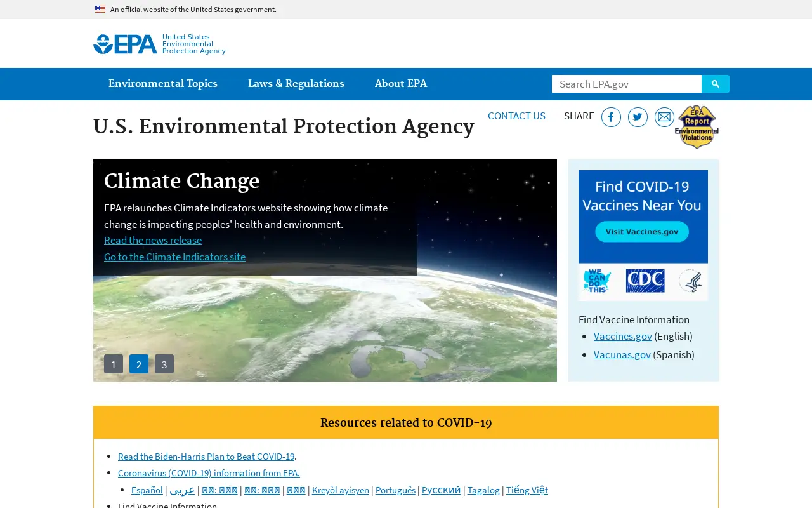Select the Kreyòl ayisyen language link
The height and width of the screenshot is (508, 812).
pyautogui.click(x=341, y=490)
